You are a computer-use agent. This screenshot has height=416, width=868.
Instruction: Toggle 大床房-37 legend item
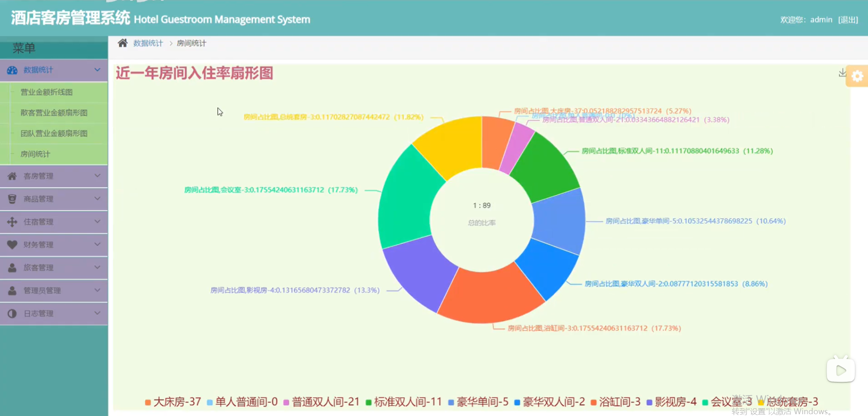[x=173, y=402]
